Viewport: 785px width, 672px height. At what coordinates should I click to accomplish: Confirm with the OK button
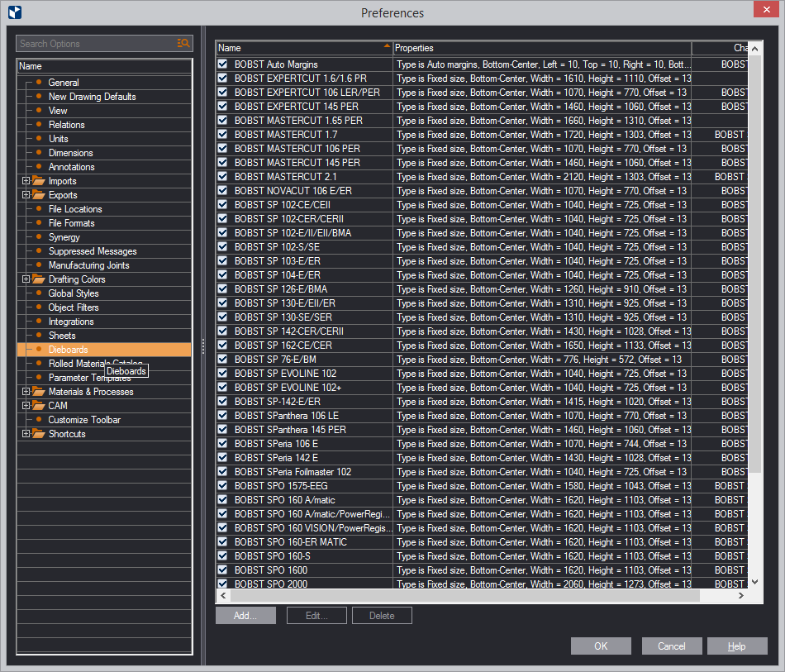601,646
